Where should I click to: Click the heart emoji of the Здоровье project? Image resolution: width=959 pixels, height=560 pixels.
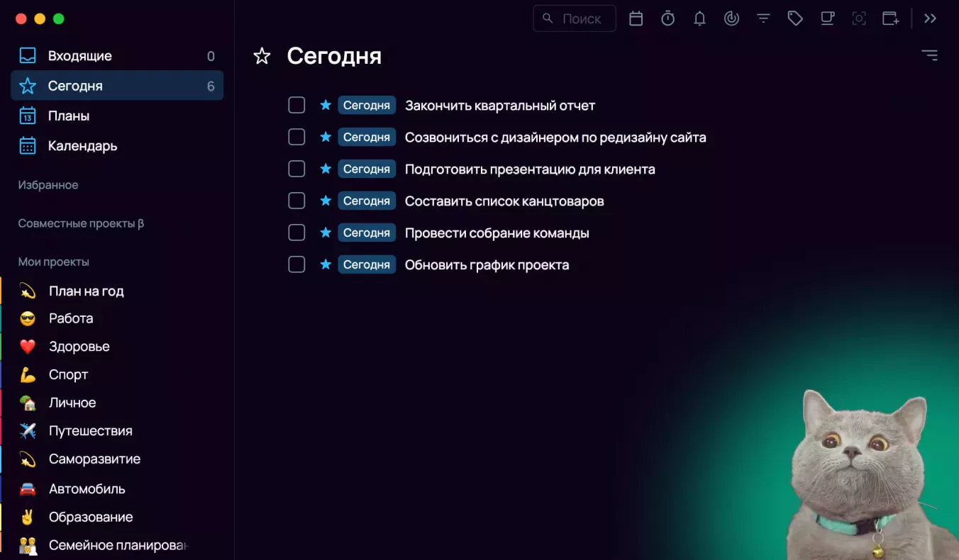point(28,347)
